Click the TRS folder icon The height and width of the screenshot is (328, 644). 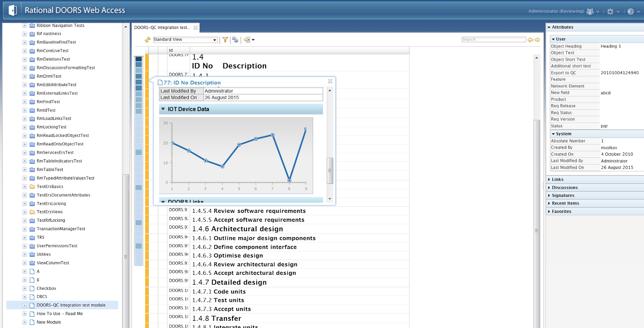[x=32, y=237]
